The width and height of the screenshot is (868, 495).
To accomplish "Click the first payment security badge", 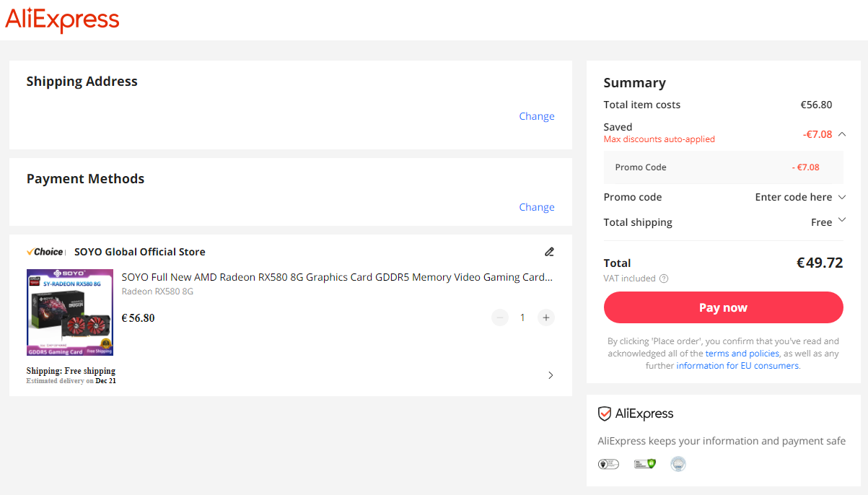I will (x=608, y=464).
